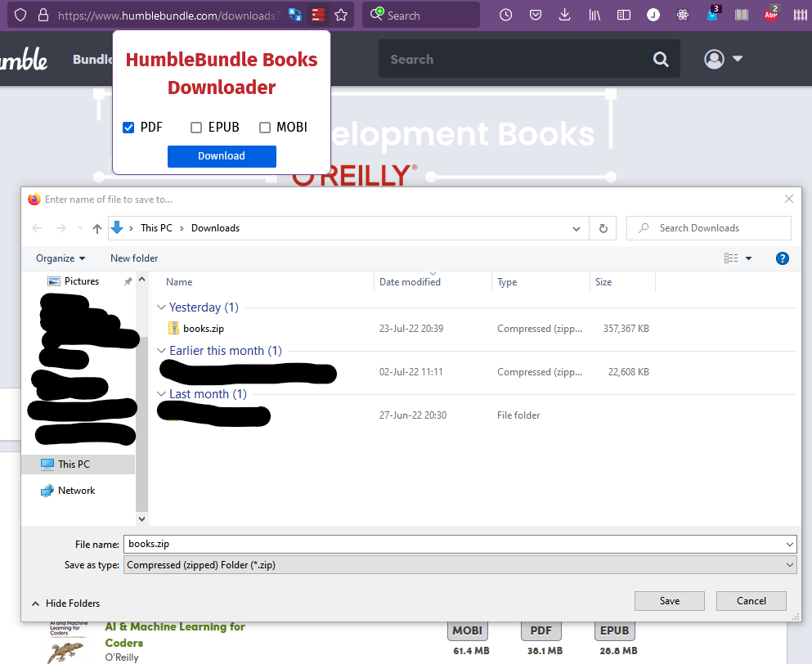
Task: Open AI & Machine Learning for Coders title
Action: pos(175,635)
